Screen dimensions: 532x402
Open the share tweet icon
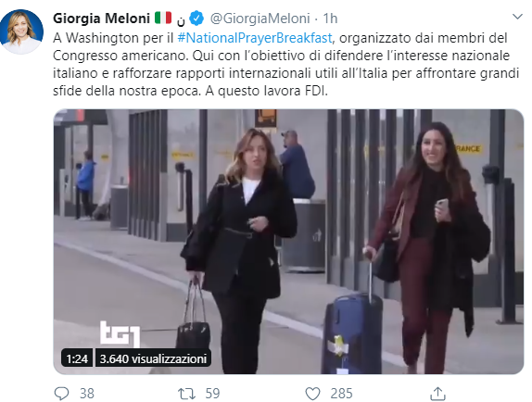click(x=437, y=394)
